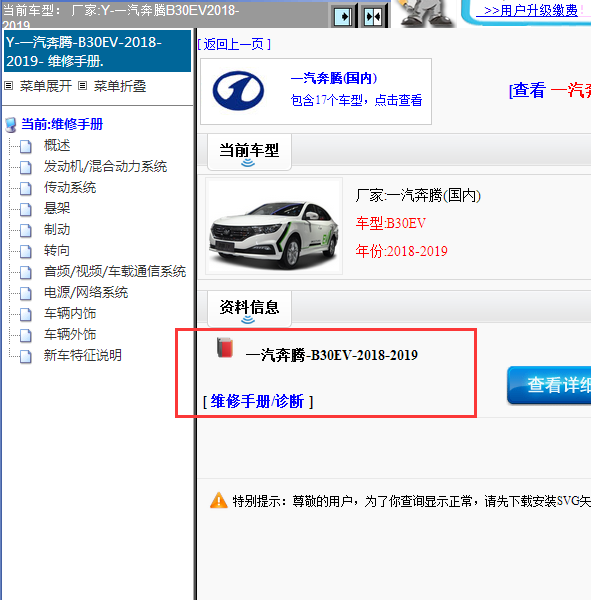The width and height of the screenshot is (591, 600).
Task: Click the single right-arrow pane button
Action: [343, 16]
